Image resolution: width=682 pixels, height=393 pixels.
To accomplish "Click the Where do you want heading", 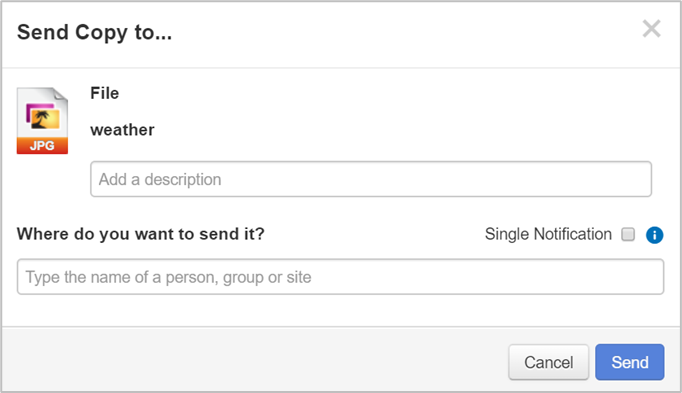I will tap(140, 234).
